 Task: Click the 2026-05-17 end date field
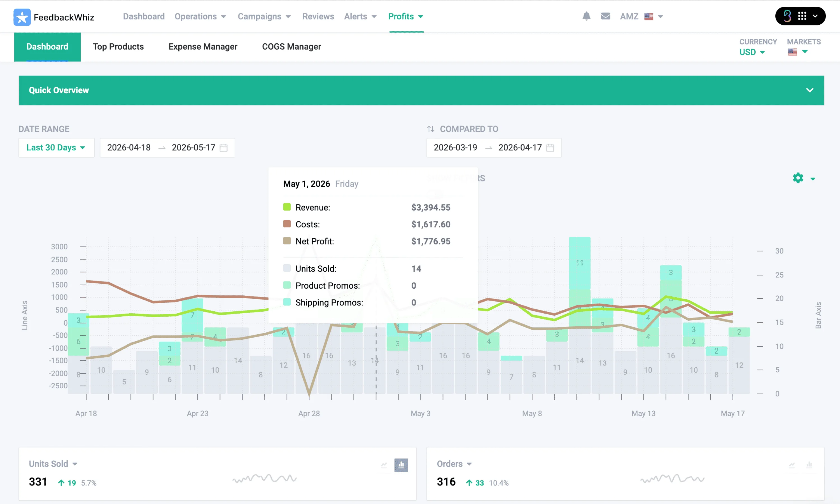pyautogui.click(x=193, y=148)
